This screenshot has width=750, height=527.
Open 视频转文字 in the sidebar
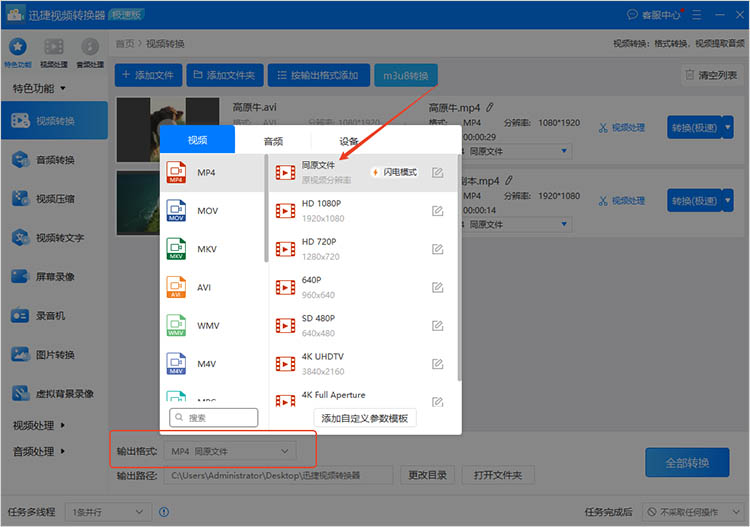(x=55, y=238)
